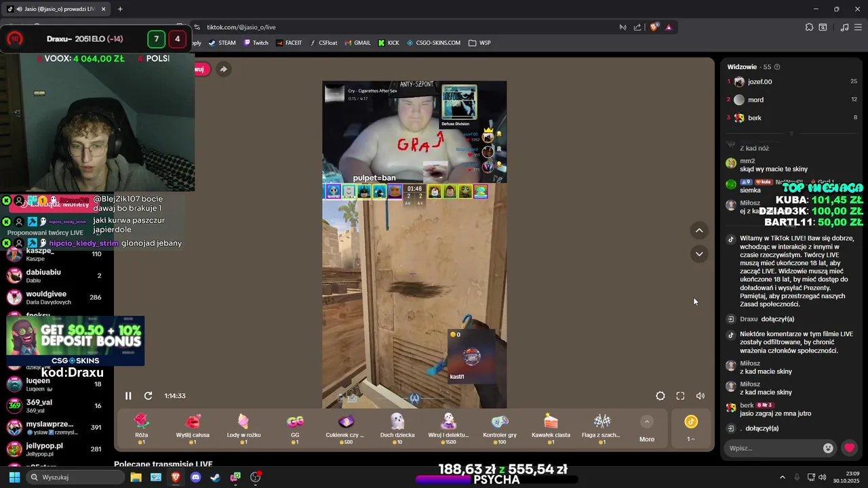Open the emoji picker in chat
This screenshot has width=868, height=488.
[x=828, y=448]
